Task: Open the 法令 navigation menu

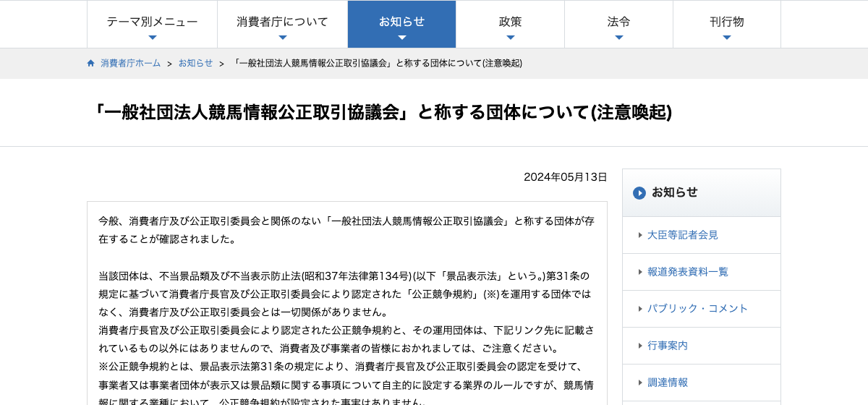Action: (618, 24)
